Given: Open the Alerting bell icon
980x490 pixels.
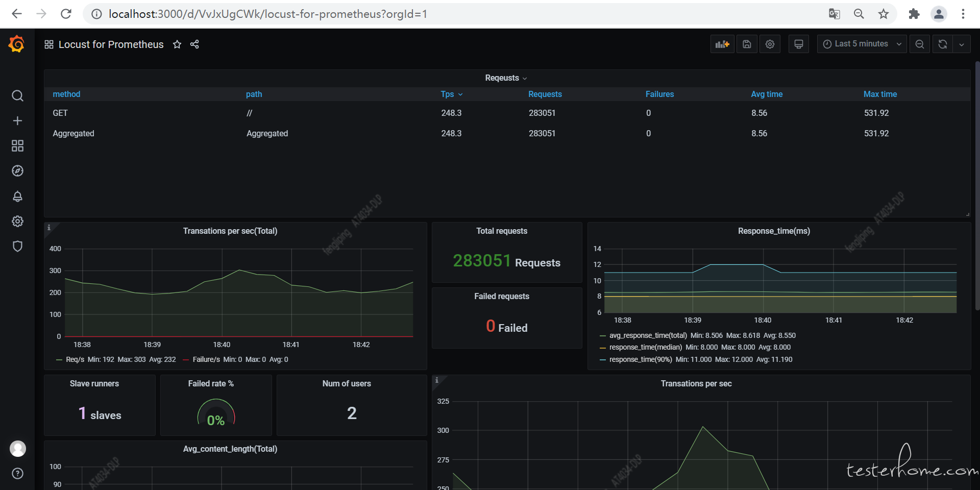Looking at the screenshot, I should point(17,196).
